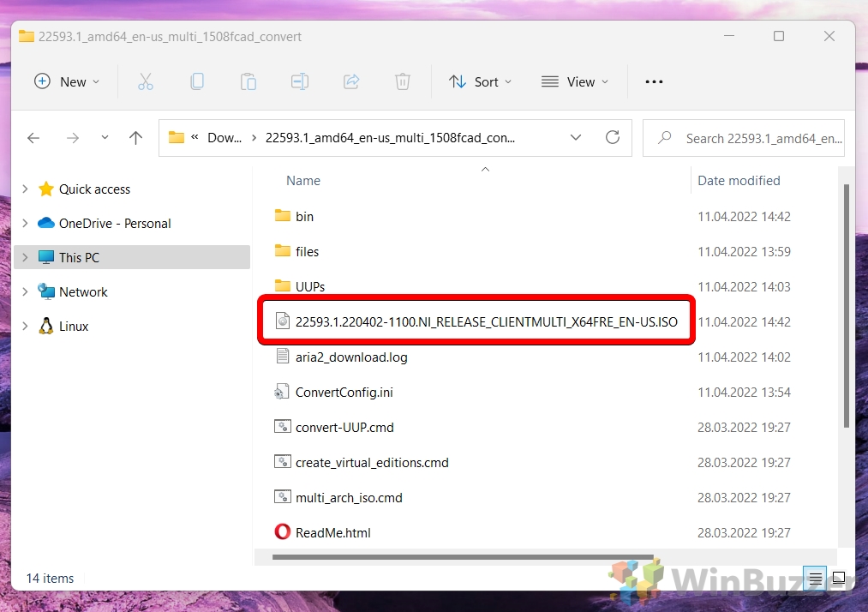The image size is (868, 612).
Task: Refresh the current folder view
Action: pos(613,137)
